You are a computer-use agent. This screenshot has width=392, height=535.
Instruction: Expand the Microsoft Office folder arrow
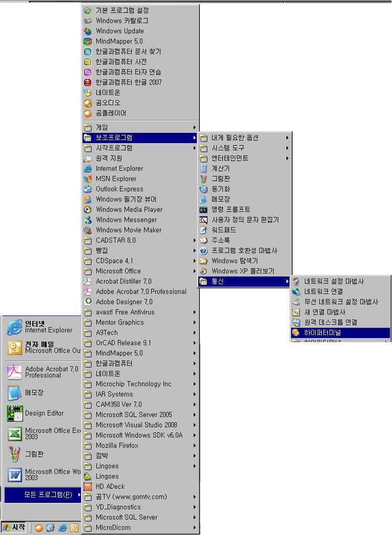pos(194,271)
